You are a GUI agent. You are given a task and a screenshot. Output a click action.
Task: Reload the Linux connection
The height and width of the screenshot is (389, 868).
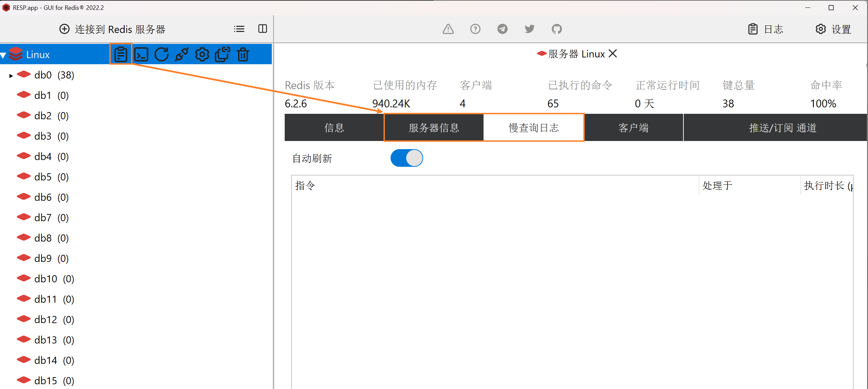[x=162, y=54]
